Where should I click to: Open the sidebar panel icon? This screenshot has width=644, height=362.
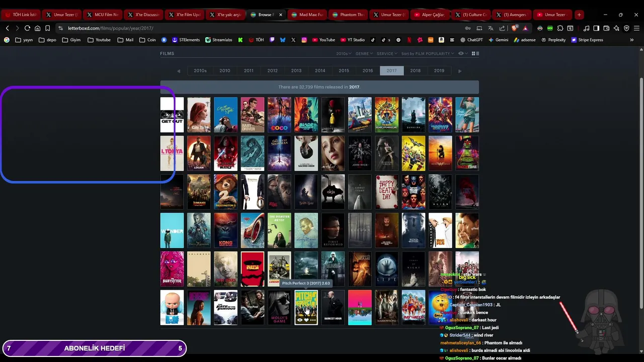(x=596, y=28)
